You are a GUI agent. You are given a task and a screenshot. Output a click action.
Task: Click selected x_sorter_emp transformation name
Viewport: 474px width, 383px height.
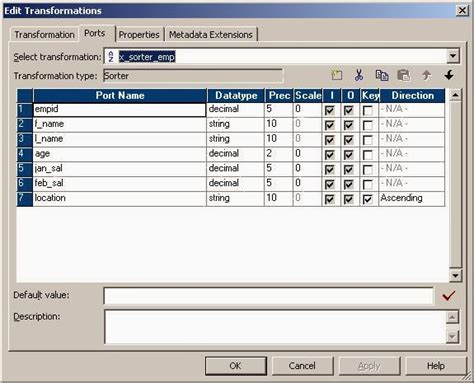147,57
